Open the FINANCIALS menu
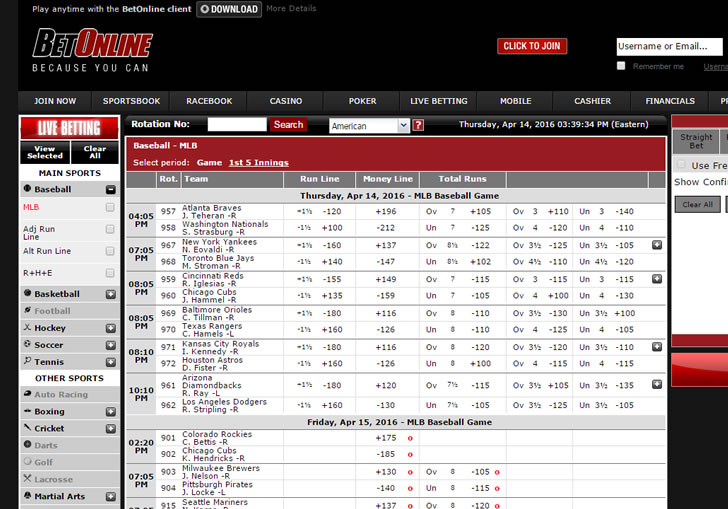 670,101
